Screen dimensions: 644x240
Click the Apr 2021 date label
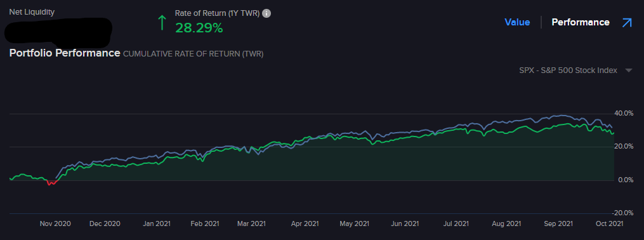pos(305,223)
